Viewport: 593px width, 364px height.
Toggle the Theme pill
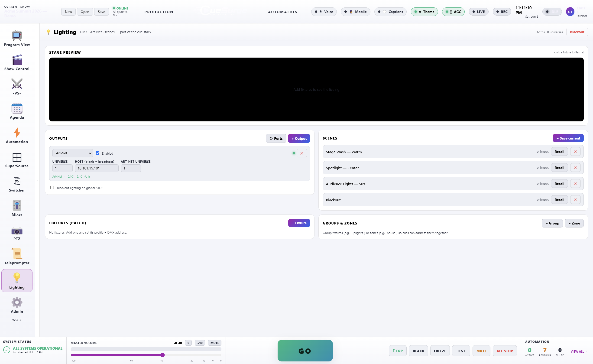coord(424,12)
